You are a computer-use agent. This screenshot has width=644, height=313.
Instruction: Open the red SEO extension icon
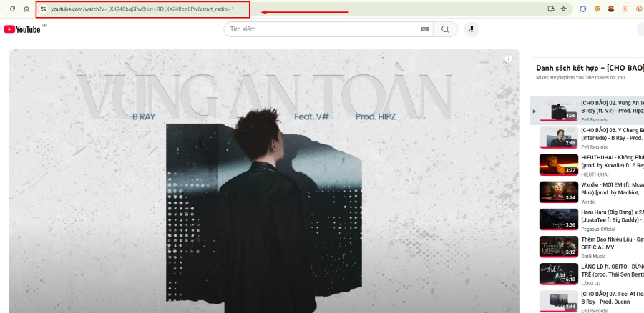(611, 9)
